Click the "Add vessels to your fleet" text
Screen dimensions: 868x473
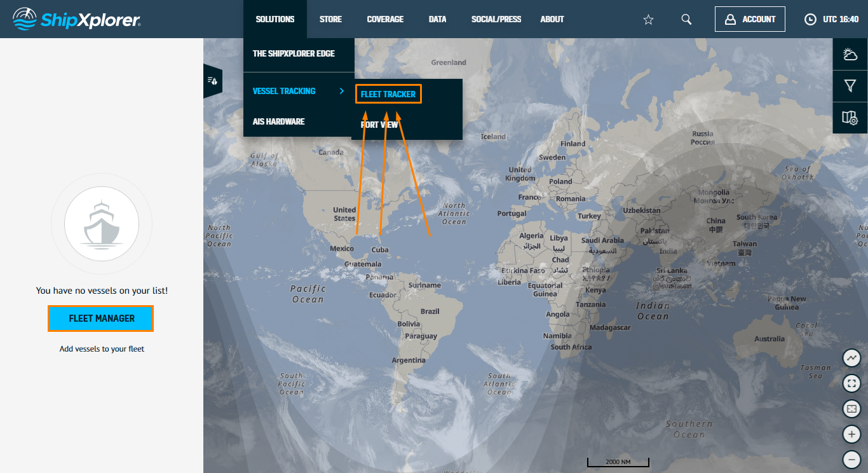click(102, 349)
